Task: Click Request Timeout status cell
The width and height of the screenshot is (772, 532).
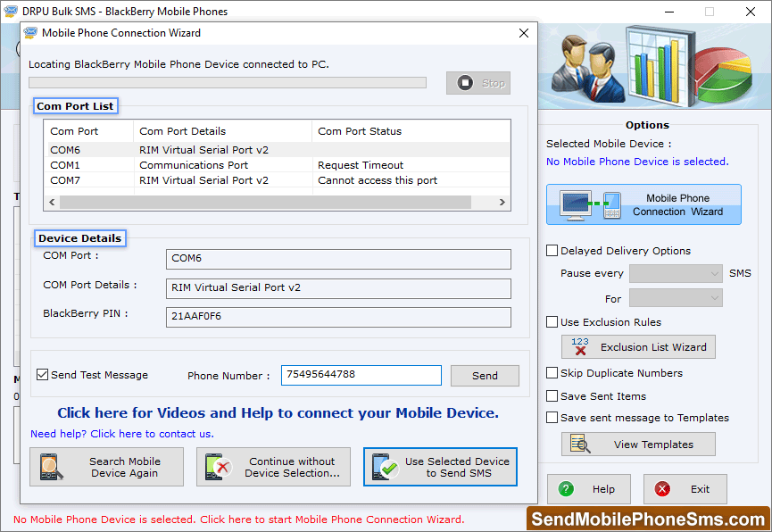Action: [361, 165]
